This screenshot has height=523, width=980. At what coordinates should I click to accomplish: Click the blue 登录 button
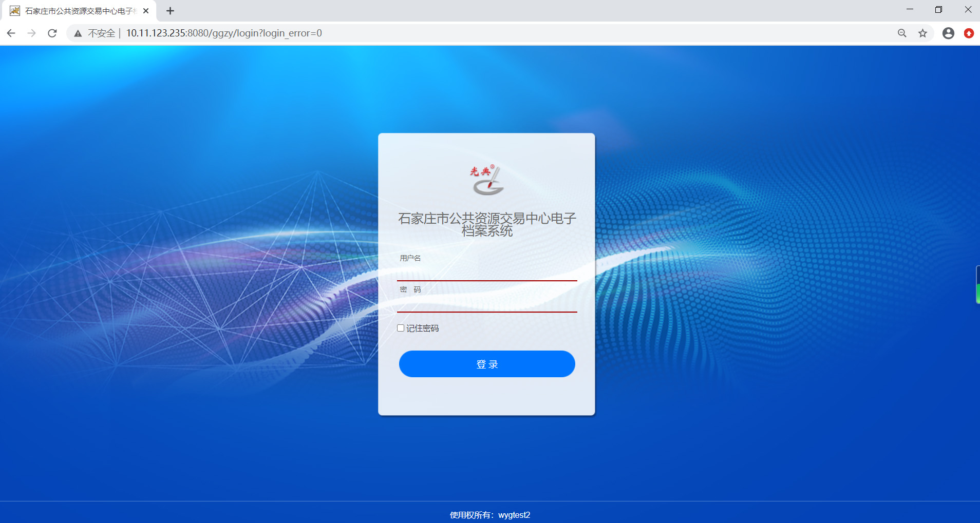tap(487, 364)
